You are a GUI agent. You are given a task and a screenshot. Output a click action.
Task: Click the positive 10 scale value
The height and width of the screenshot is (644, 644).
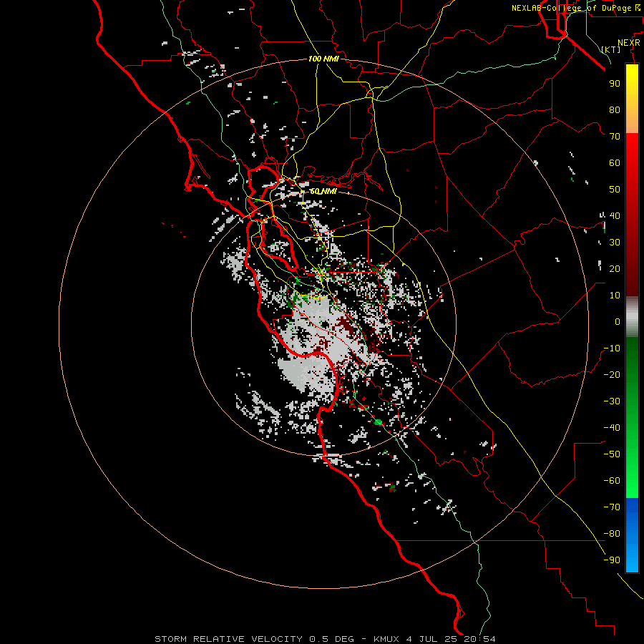615,296
